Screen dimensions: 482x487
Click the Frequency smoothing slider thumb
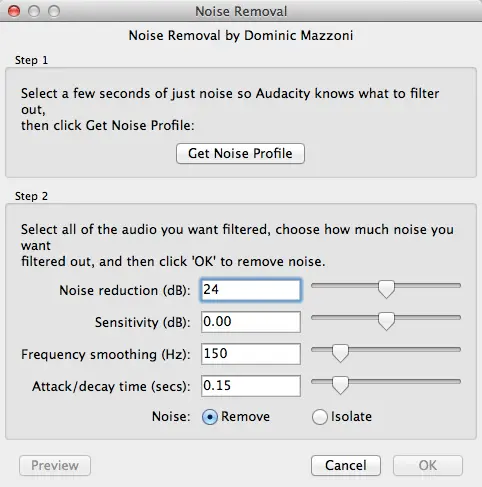point(340,353)
